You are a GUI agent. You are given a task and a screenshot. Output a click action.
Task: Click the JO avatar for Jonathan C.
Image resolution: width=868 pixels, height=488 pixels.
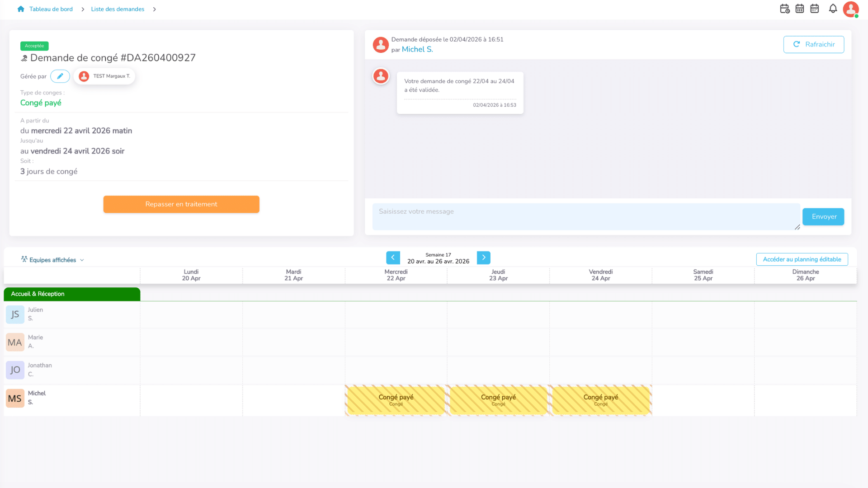click(15, 370)
